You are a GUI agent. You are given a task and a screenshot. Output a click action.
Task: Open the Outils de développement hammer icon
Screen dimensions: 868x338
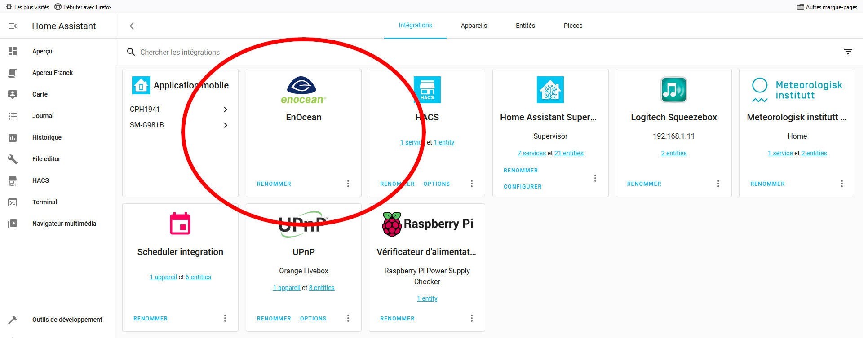tap(13, 320)
